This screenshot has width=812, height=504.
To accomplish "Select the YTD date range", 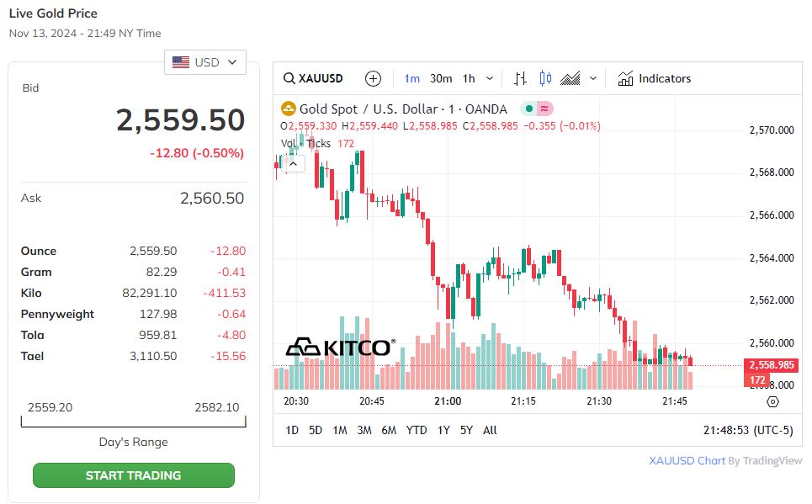I will pos(417,430).
